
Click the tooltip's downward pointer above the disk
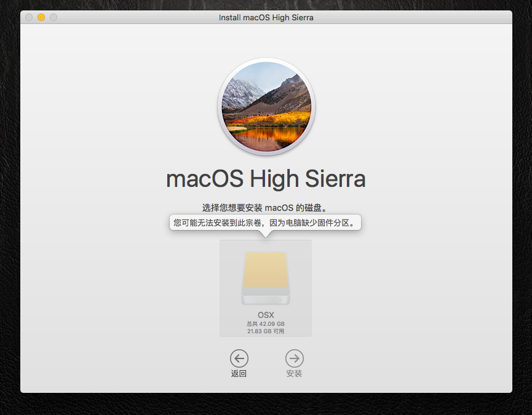point(266,234)
